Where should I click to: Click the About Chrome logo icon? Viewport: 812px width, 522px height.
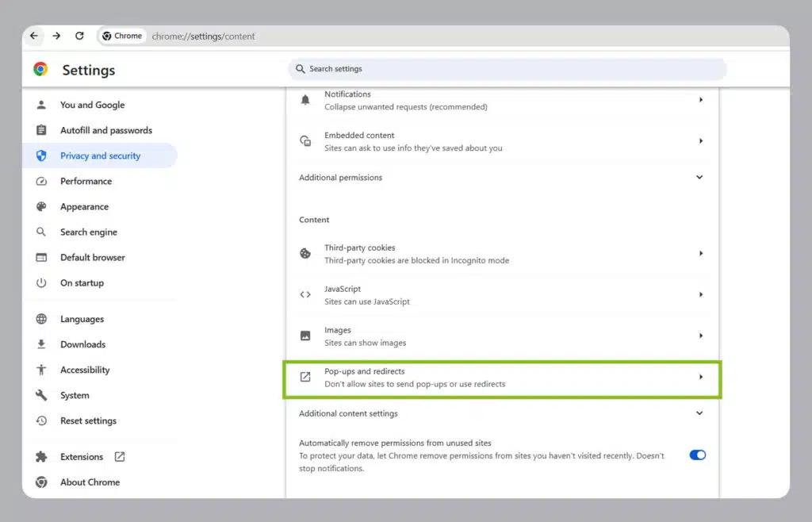tap(41, 482)
